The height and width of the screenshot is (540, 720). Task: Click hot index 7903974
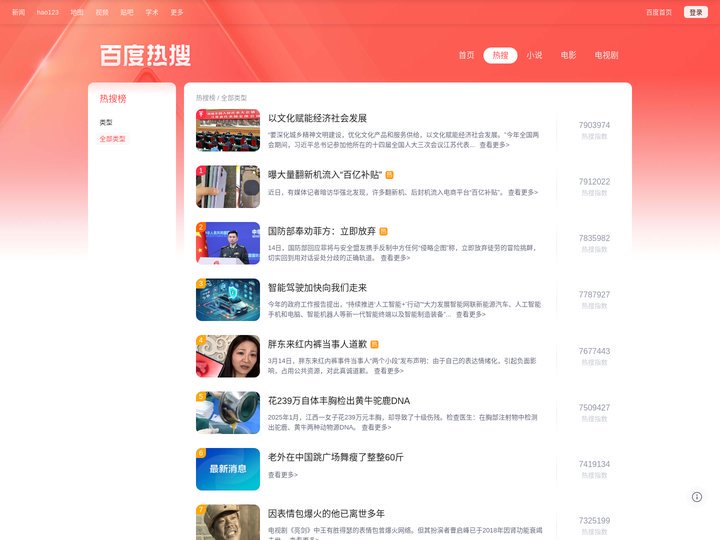tap(594, 125)
